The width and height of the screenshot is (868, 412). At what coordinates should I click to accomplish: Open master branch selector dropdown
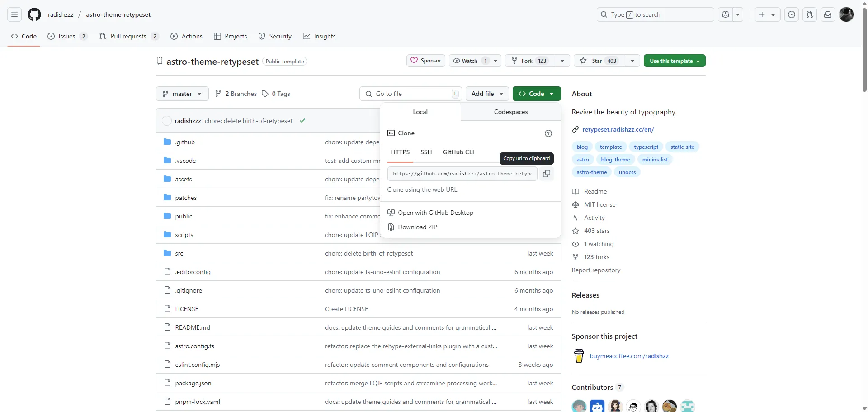click(x=182, y=94)
